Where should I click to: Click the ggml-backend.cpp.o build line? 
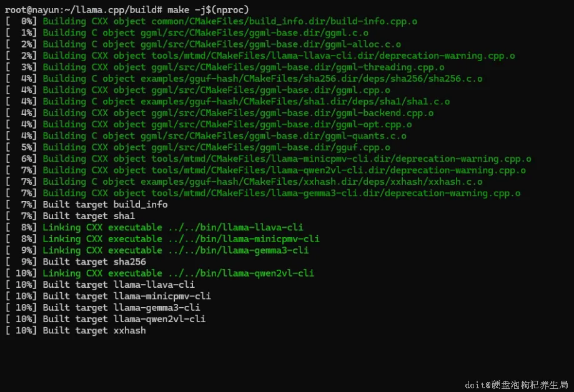[x=238, y=113]
